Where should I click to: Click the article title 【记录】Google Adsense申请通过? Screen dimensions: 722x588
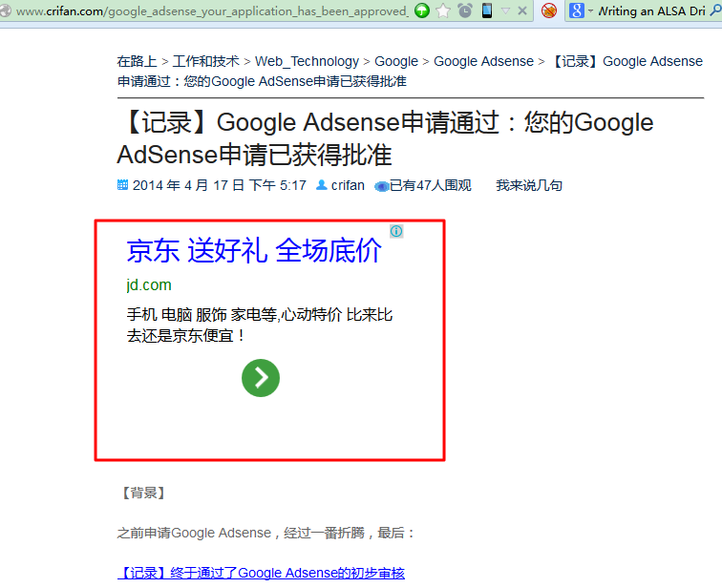point(385,138)
